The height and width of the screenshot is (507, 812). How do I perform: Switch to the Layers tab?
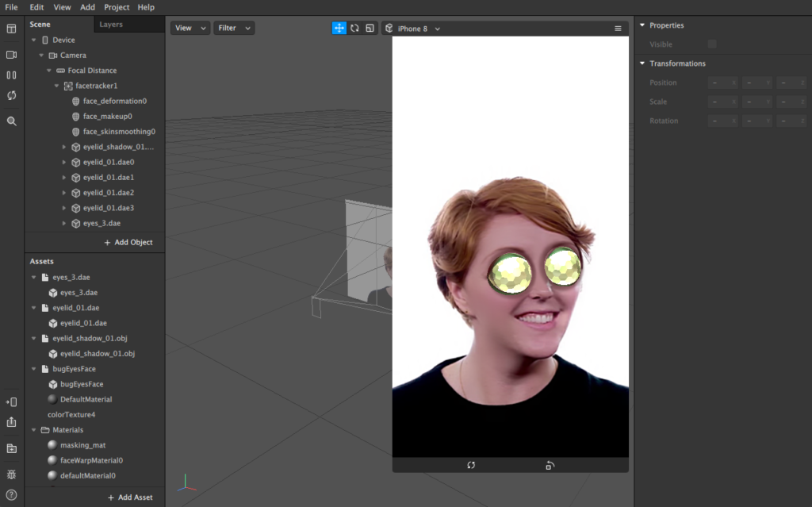click(111, 25)
